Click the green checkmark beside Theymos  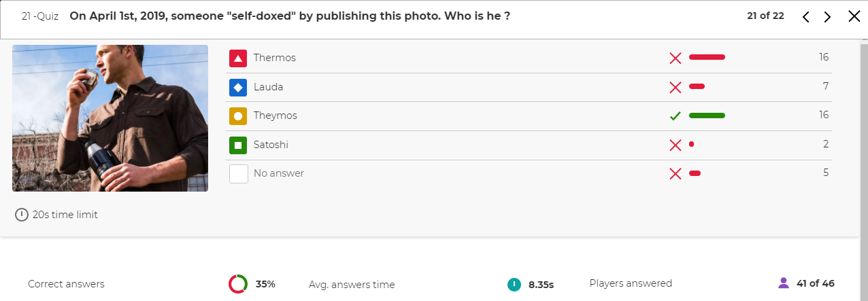pos(675,116)
